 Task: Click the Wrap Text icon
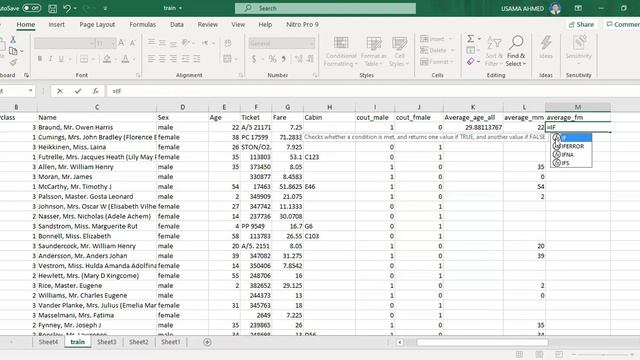click(228, 43)
